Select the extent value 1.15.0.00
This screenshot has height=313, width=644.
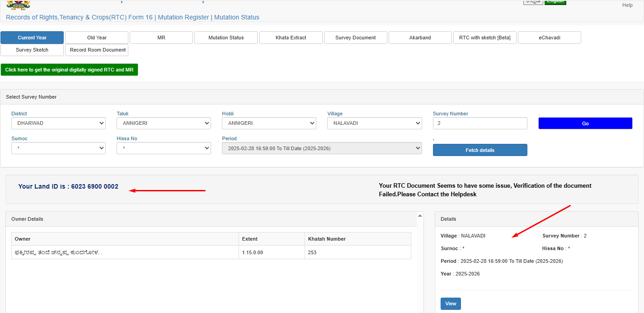[253, 252]
